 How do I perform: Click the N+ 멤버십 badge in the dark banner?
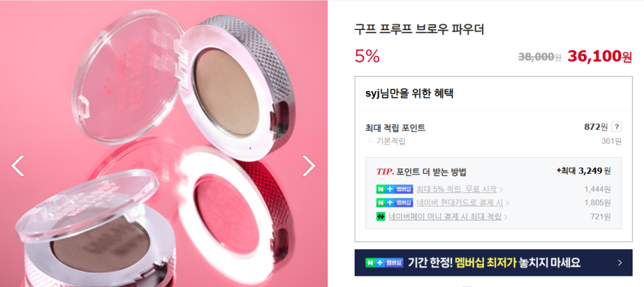[x=385, y=263]
